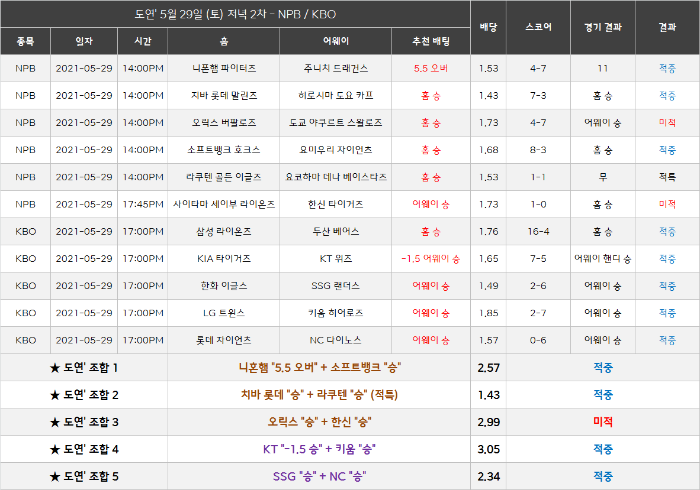
Task: Select the 배당 column header
Action: click(x=488, y=27)
